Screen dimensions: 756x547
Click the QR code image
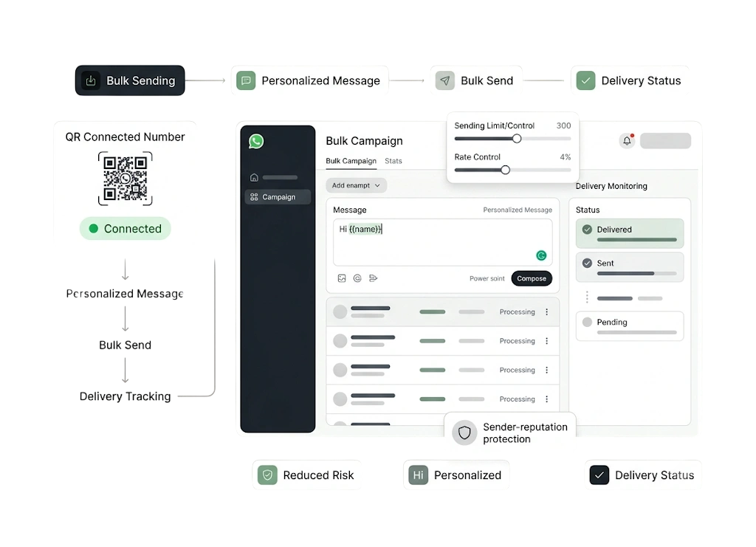[126, 179]
